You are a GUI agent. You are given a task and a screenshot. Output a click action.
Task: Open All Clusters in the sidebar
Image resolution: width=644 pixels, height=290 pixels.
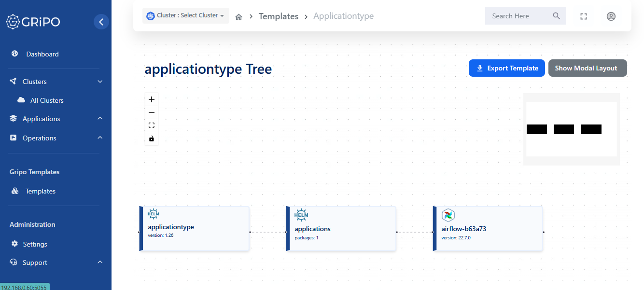tap(47, 100)
